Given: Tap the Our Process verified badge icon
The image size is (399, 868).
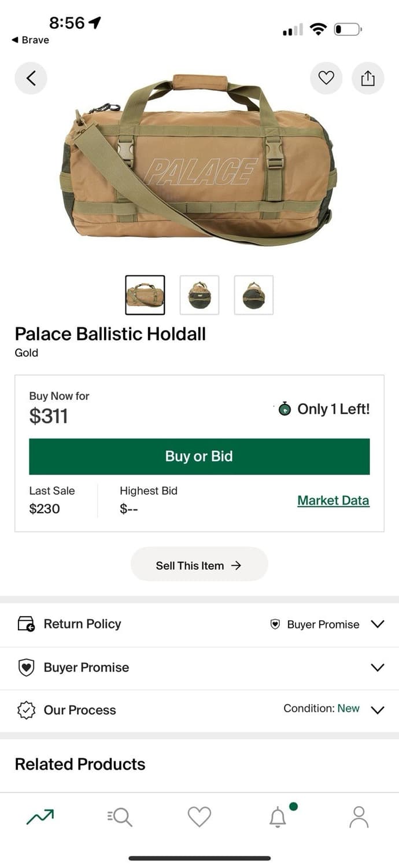Looking at the screenshot, I should click(x=27, y=710).
